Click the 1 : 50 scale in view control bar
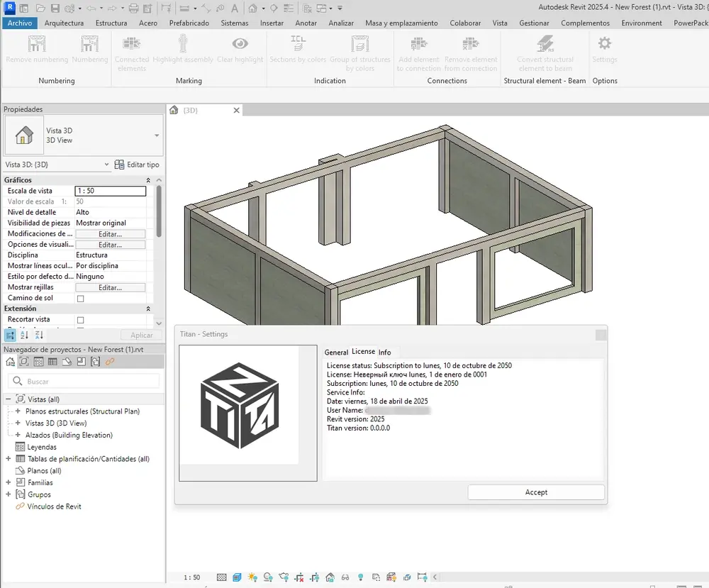This screenshot has width=709, height=588. [191, 577]
